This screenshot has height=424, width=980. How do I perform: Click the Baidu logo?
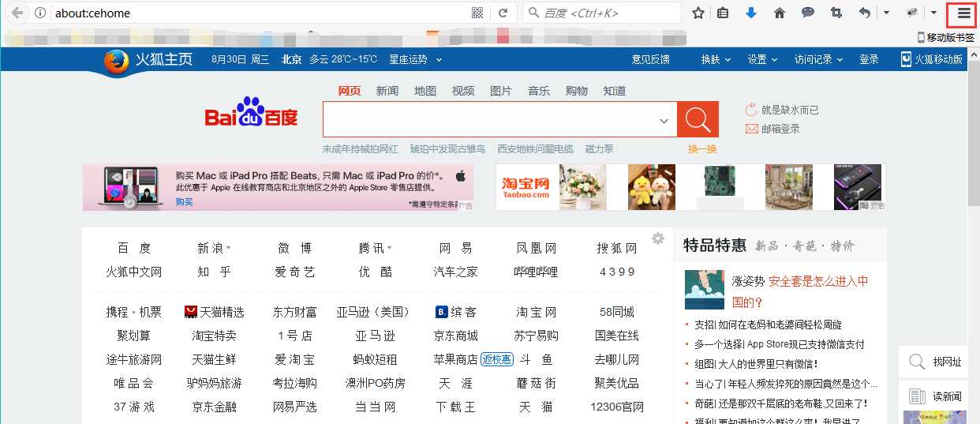[x=251, y=114]
